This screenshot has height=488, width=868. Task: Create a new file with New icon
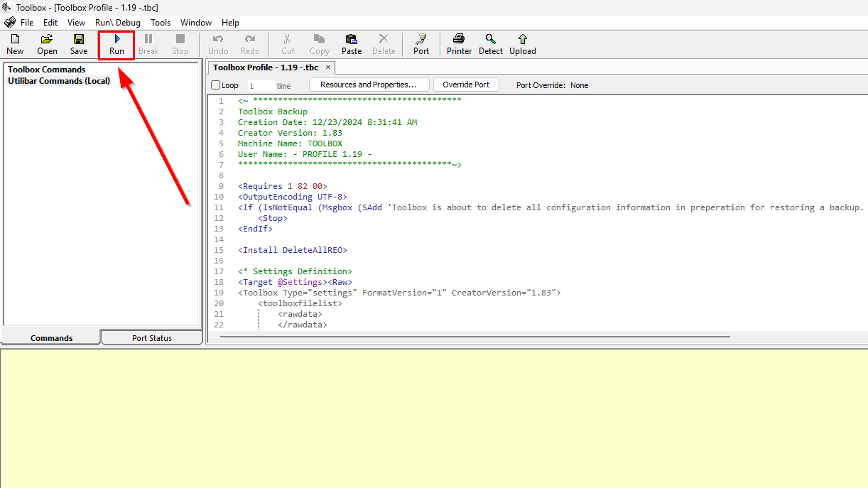coord(15,44)
